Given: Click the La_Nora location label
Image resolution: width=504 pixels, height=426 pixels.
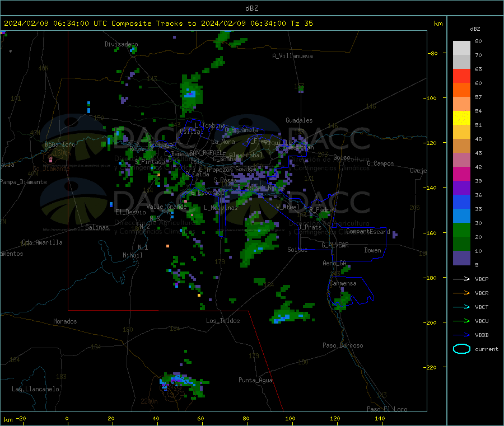Looking at the screenshot, I should click(223, 142).
